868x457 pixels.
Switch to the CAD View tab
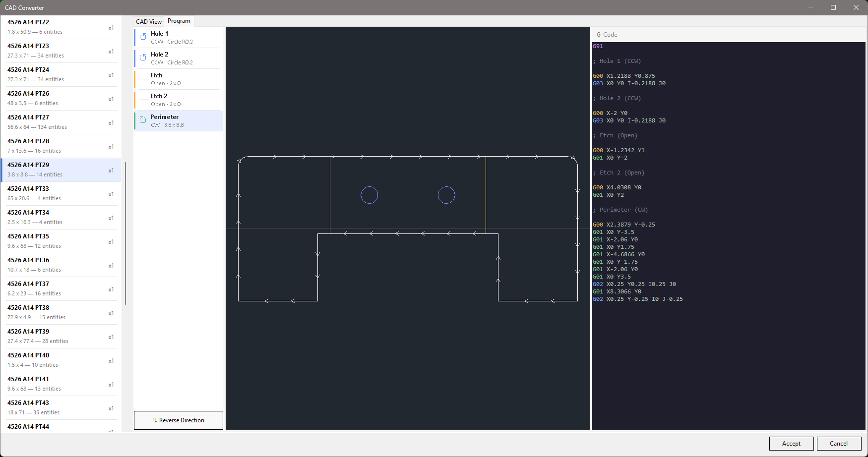pos(148,21)
